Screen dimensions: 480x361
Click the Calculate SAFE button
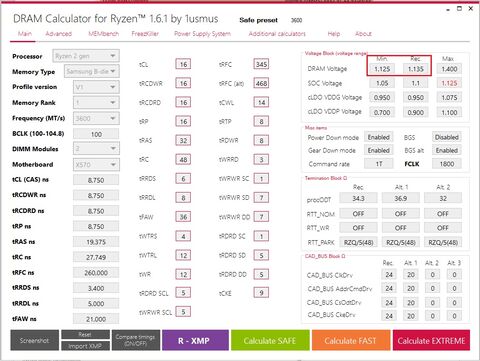(x=270, y=340)
